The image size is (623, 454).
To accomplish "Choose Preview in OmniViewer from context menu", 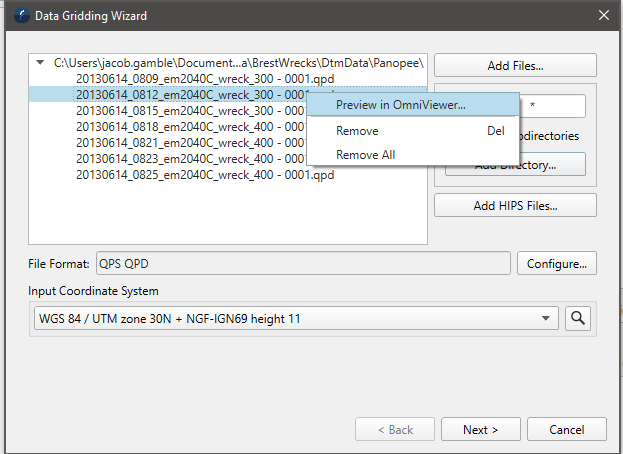I will pyautogui.click(x=400, y=105).
